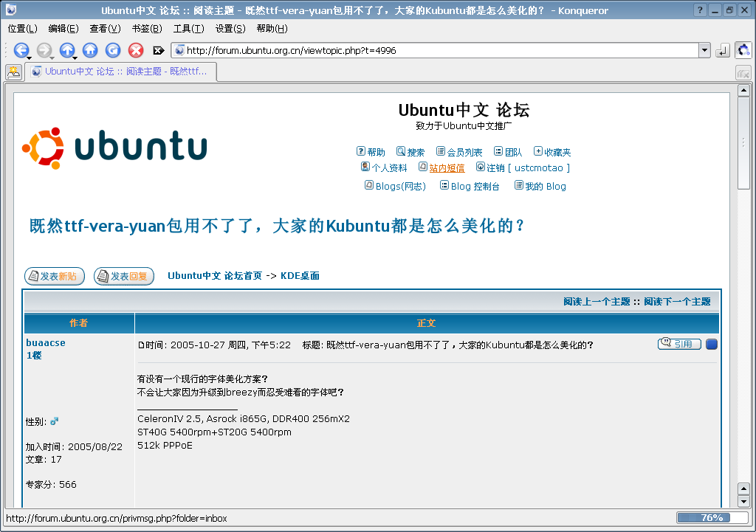Open the Home page icon
The width and height of the screenshot is (756, 532).
click(x=90, y=49)
